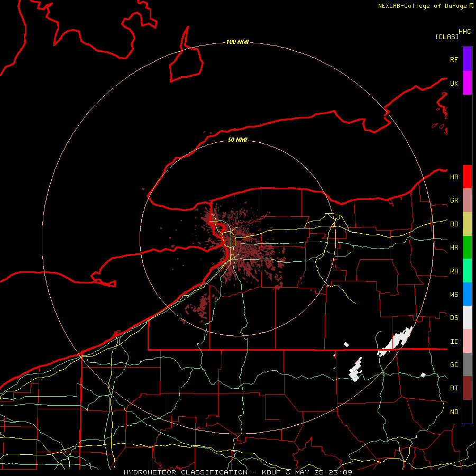Screen dimensions: 476x476
Task: Click the WS legend label
Action: tap(454, 295)
